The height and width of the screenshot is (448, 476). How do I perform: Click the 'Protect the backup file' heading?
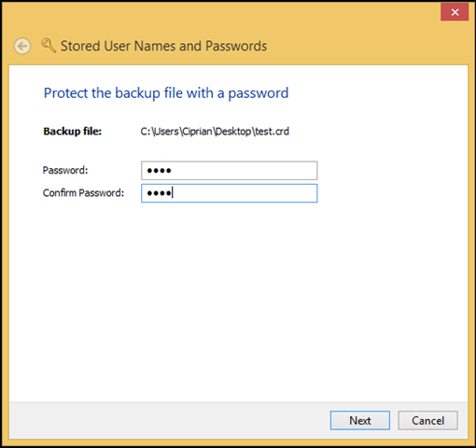[x=166, y=93]
